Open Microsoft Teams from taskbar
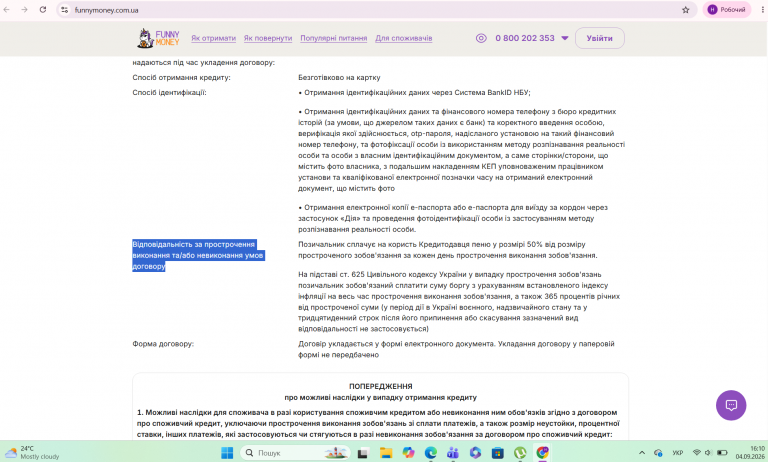This screenshot has width=768, height=462. pos(453,453)
